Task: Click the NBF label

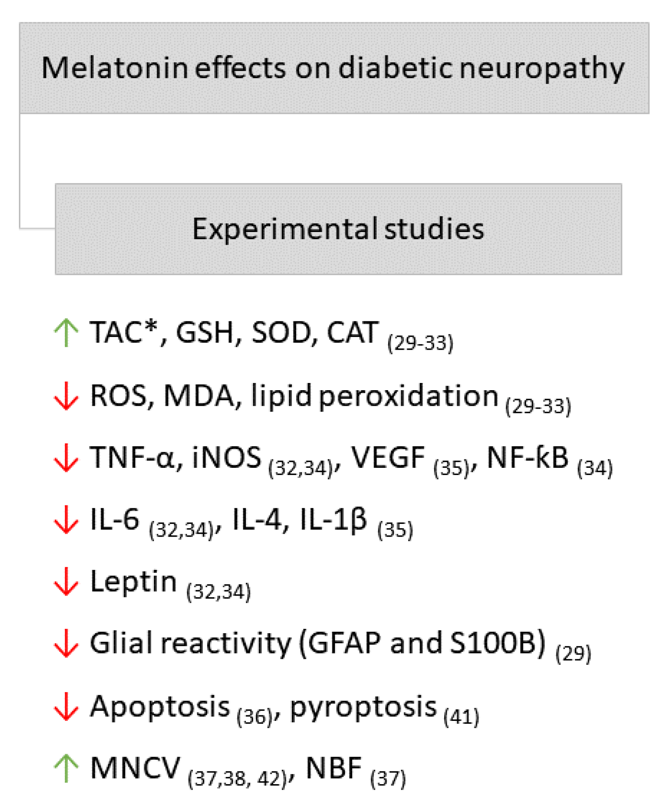Action: tap(334, 768)
